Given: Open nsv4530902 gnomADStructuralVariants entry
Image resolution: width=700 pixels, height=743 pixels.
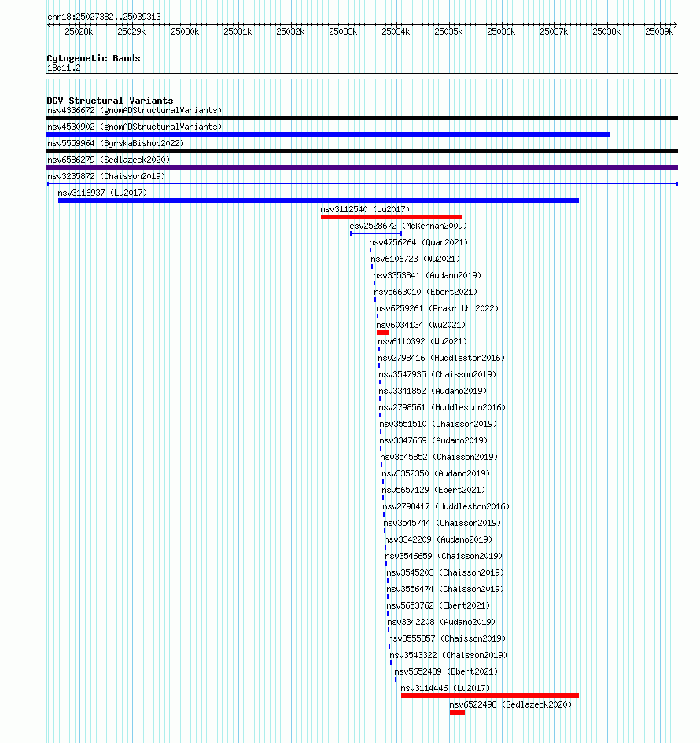Looking at the screenshot, I should click(x=134, y=127).
